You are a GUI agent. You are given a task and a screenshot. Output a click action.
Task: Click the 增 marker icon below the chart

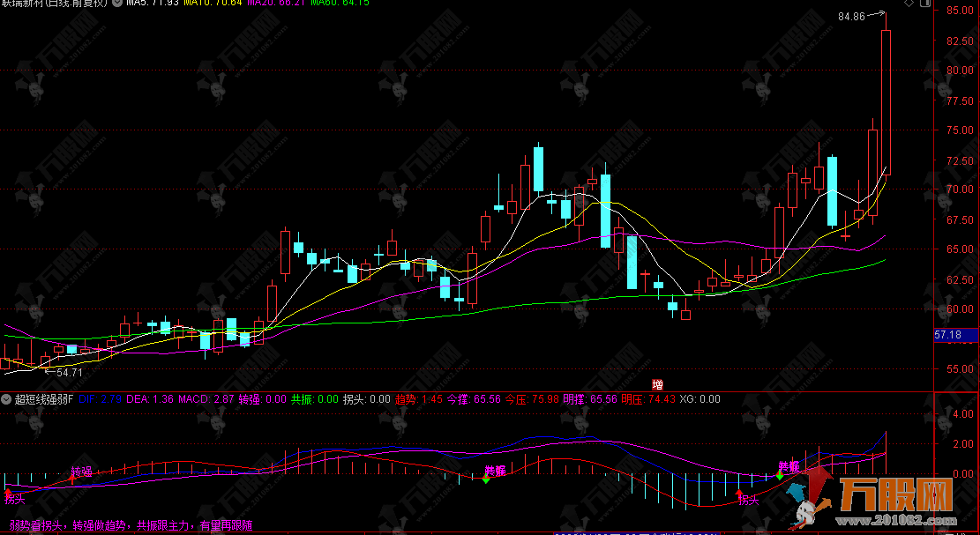[657, 384]
